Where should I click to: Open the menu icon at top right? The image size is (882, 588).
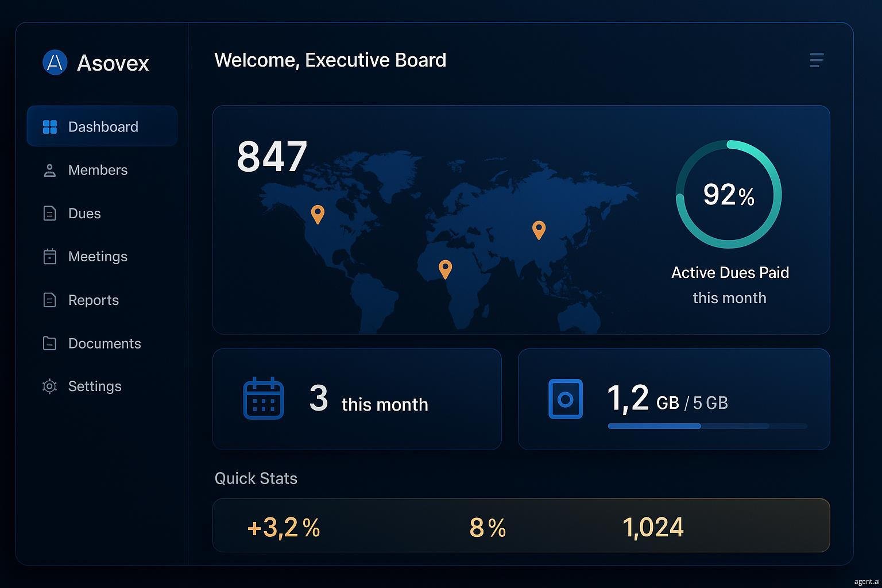coord(816,60)
